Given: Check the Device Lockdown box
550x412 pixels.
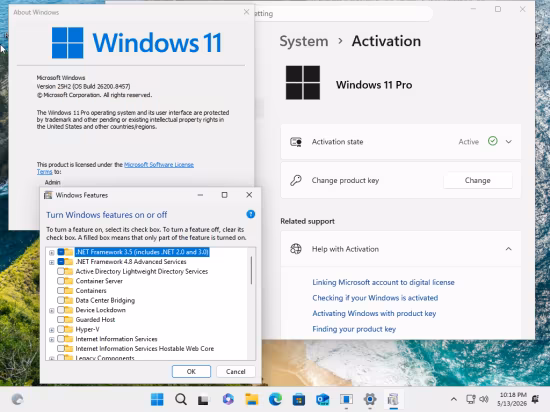Looking at the screenshot, I should click(x=61, y=310).
